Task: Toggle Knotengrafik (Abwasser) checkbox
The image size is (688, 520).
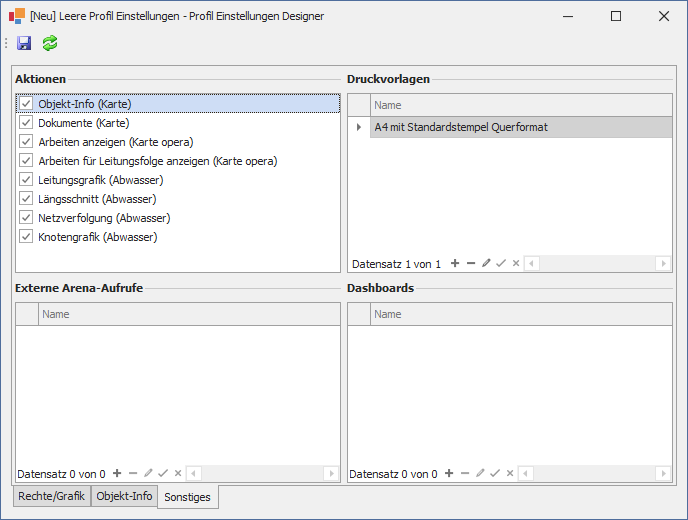Action: (26, 237)
